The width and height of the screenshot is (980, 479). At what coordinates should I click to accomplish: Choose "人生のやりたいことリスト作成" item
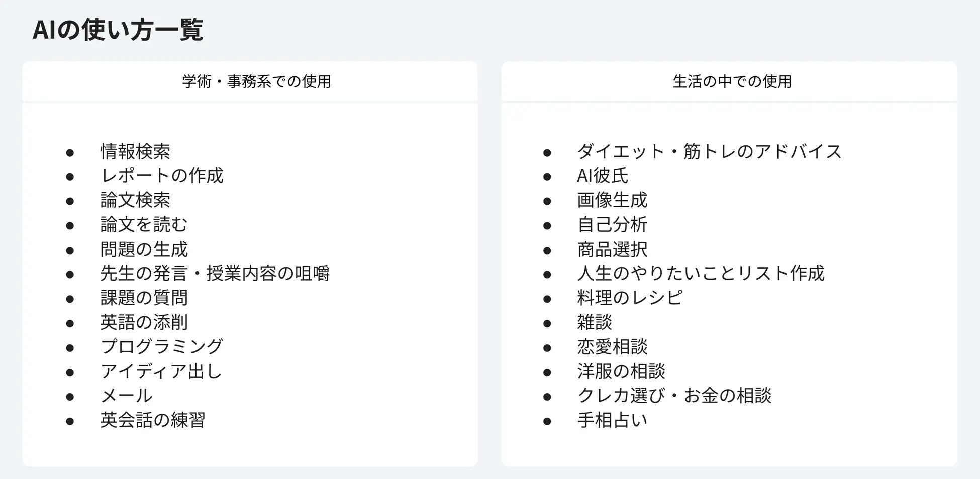coord(701,273)
